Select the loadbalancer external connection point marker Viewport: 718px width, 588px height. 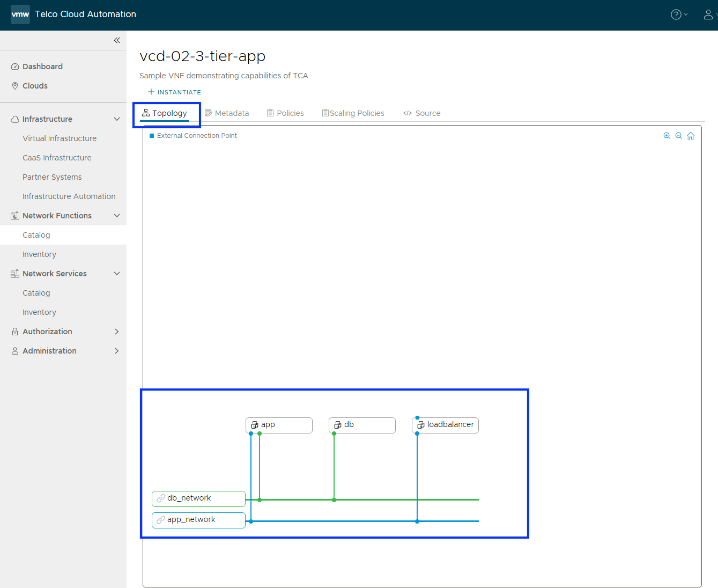coord(417,417)
